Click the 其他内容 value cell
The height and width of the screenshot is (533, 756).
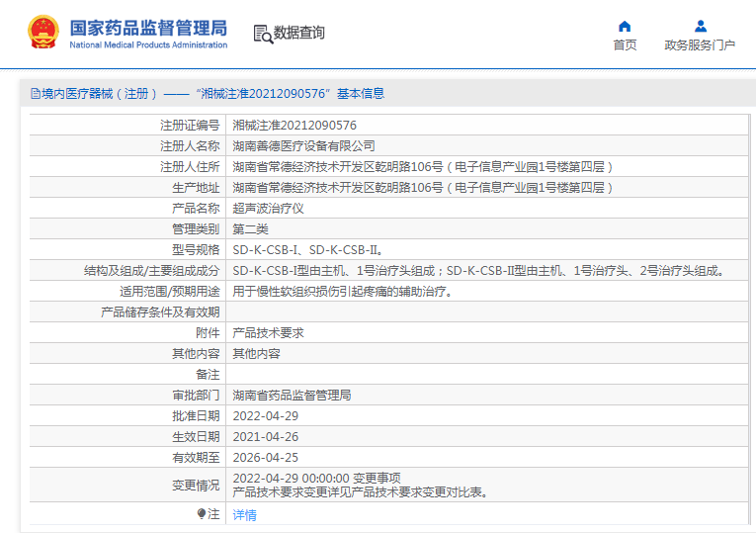[x=256, y=354]
